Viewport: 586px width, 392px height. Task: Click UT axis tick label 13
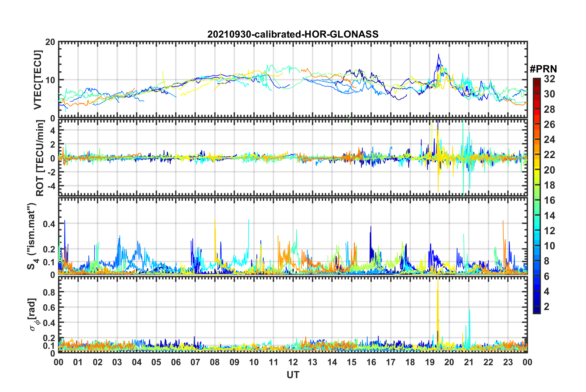pos(312,362)
